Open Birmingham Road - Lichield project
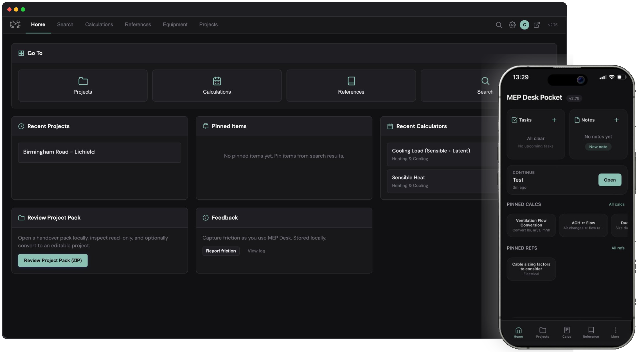Viewport: 644px width, 352px height. point(100,152)
